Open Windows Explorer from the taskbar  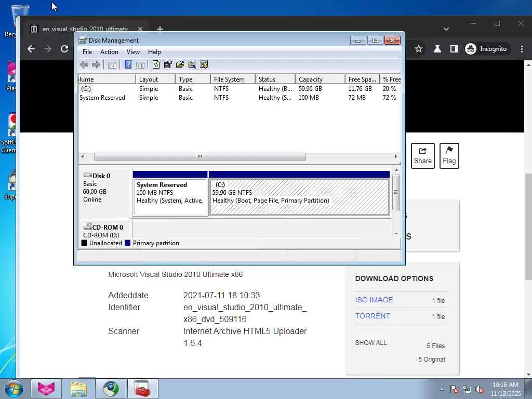pyautogui.click(x=78, y=389)
